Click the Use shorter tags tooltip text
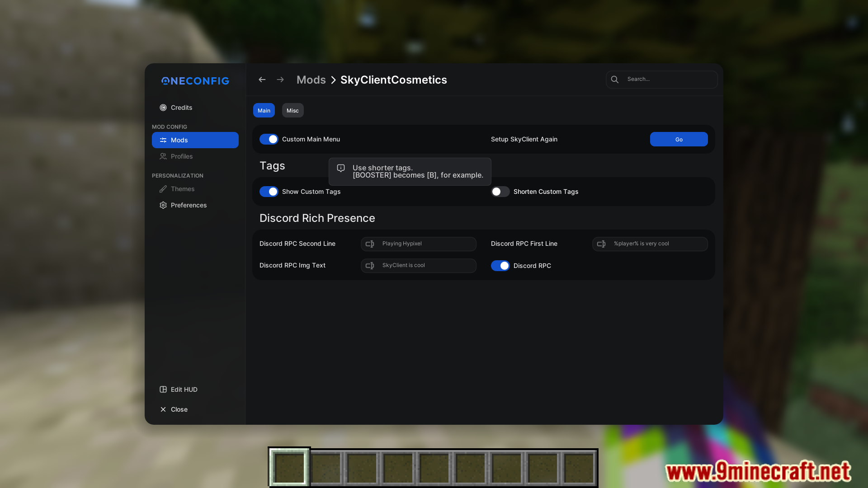 coord(418,172)
